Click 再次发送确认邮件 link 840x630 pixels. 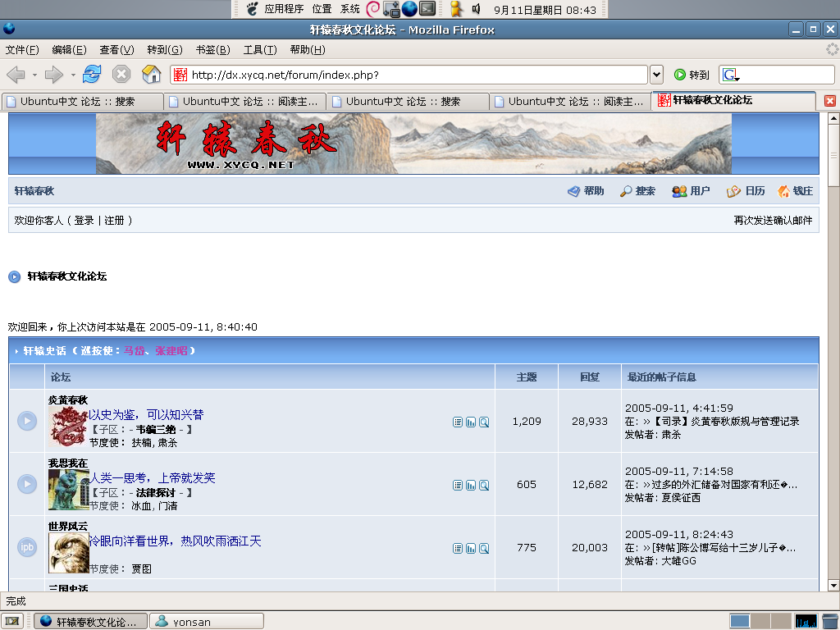pos(773,220)
